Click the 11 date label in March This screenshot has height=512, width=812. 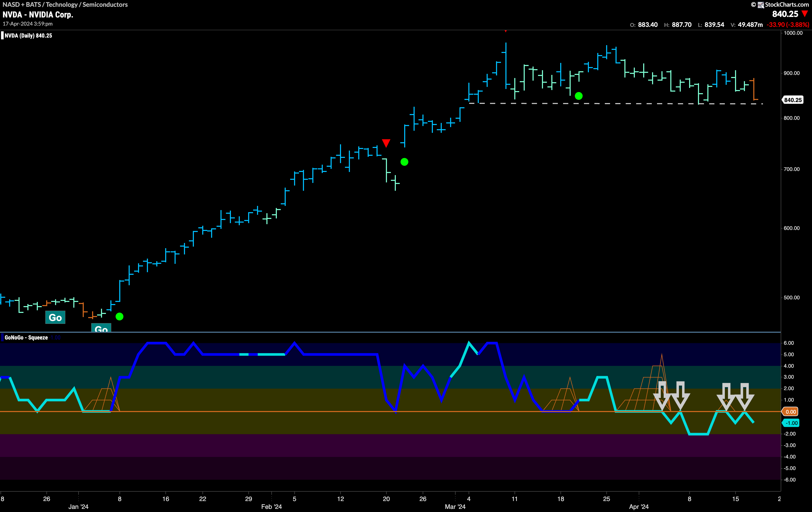pos(515,498)
